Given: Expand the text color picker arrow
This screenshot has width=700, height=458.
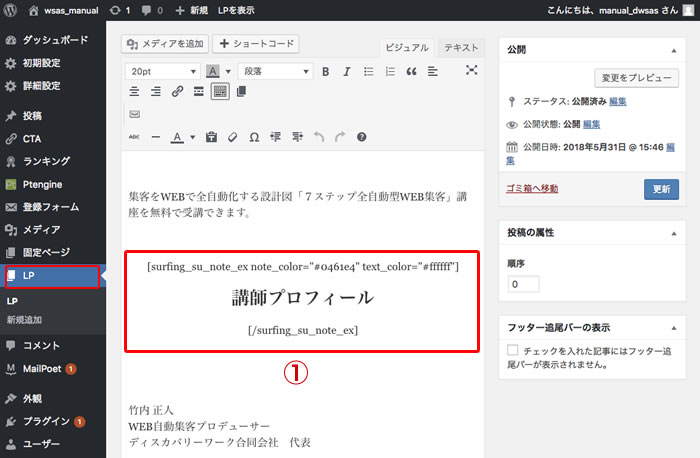Looking at the screenshot, I should (192, 137).
